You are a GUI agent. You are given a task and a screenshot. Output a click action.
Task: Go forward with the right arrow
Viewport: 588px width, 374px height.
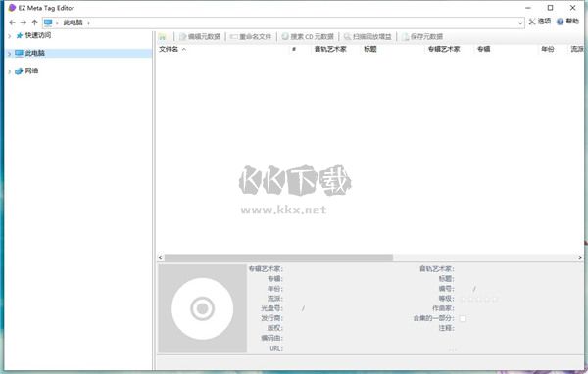tap(24, 23)
